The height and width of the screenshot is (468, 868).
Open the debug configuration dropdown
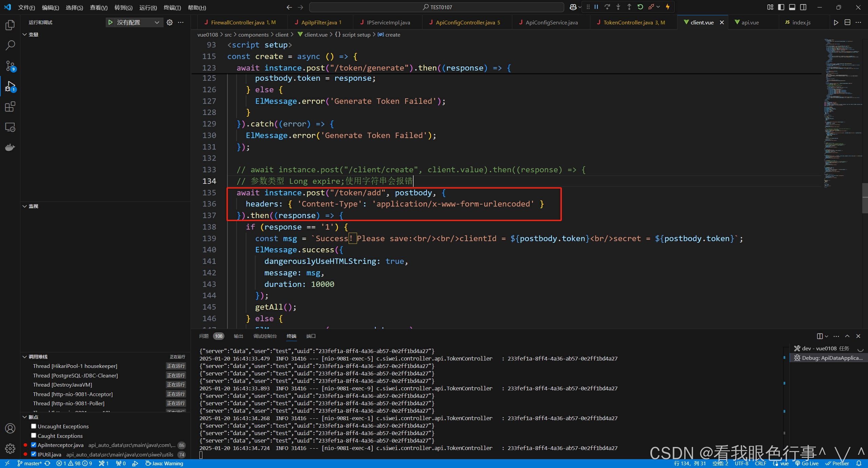(x=157, y=22)
